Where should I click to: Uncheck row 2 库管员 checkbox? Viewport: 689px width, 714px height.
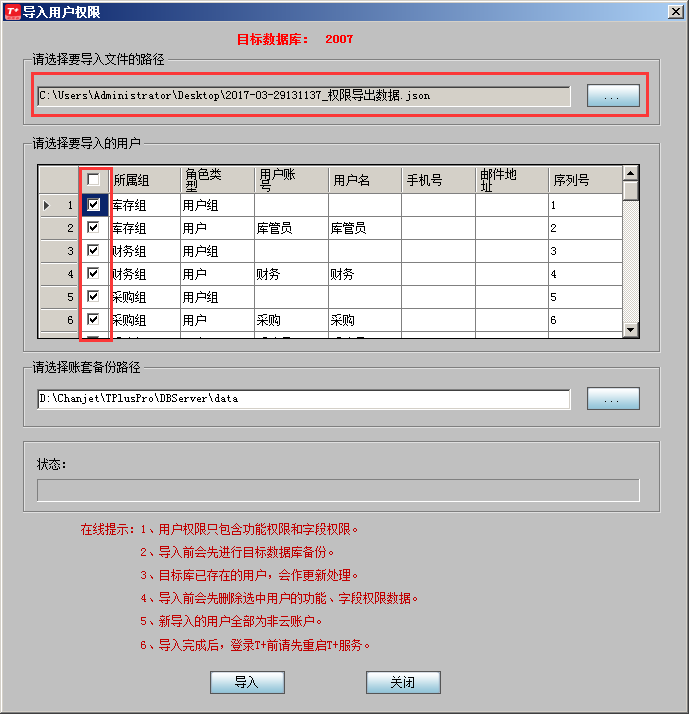click(x=93, y=227)
